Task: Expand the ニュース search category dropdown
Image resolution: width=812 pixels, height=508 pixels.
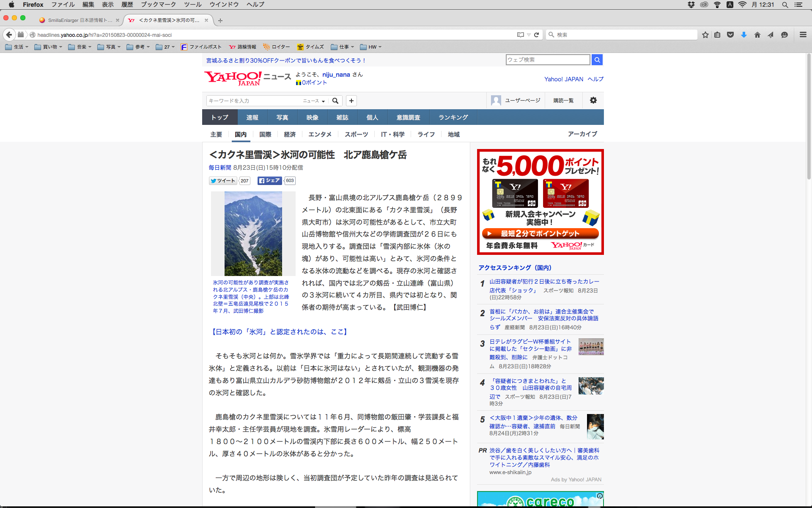Action: click(x=314, y=101)
